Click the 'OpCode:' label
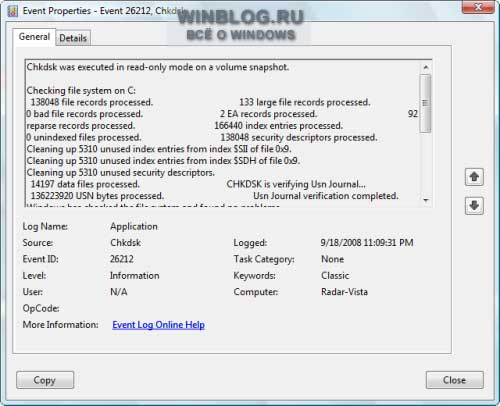Screen dimensions: 500x406 pyautogui.click(x=41, y=308)
